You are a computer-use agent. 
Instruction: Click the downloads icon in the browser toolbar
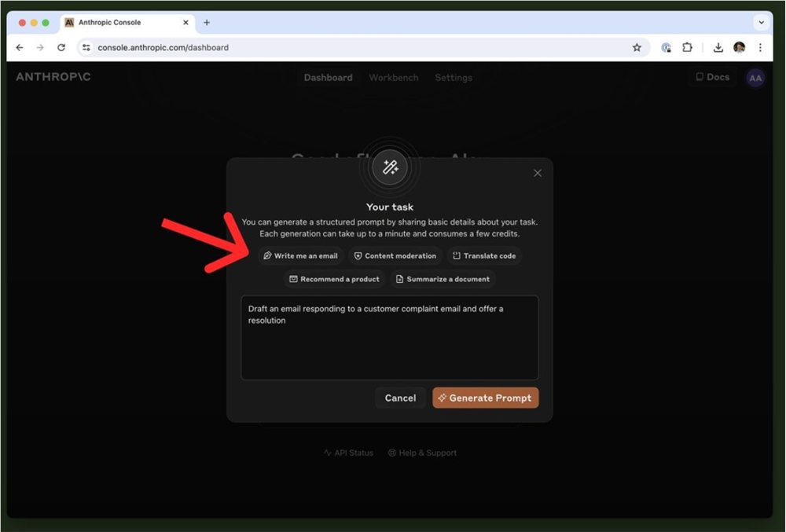click(x=718, y=47)
